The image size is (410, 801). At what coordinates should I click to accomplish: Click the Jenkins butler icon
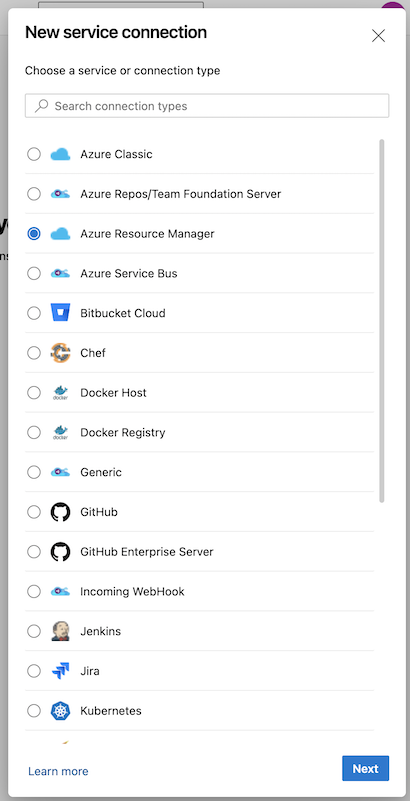[60, 631]
